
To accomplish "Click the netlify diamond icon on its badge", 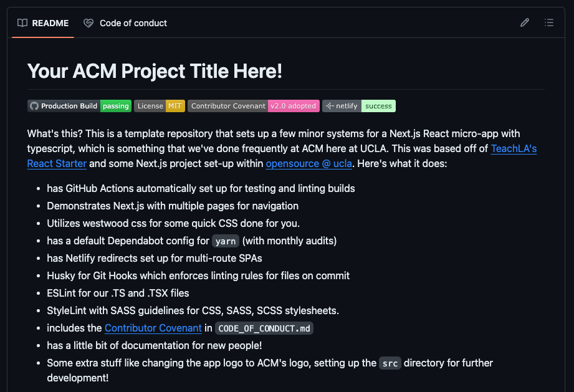I will pos(328,106).
